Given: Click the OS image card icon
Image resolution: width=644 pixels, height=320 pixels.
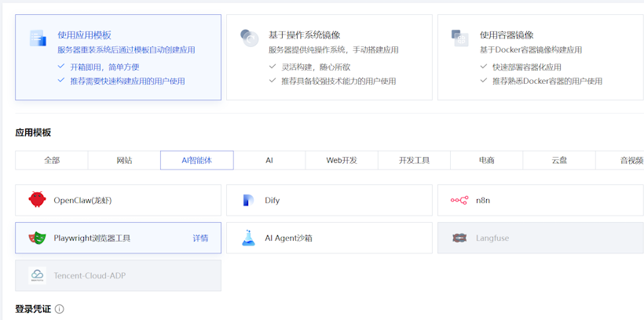Looking at the screenshot, I should click(x=249, y=38).
